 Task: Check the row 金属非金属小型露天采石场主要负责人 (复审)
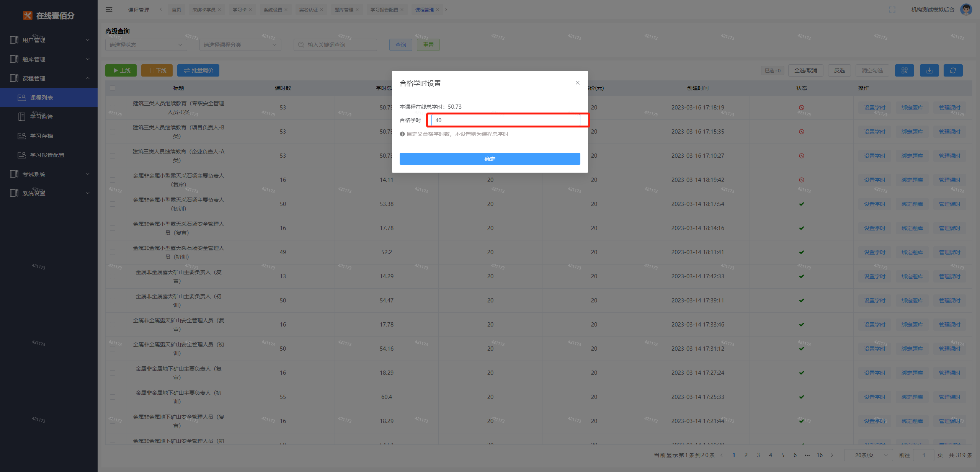[x=113, y=180]
